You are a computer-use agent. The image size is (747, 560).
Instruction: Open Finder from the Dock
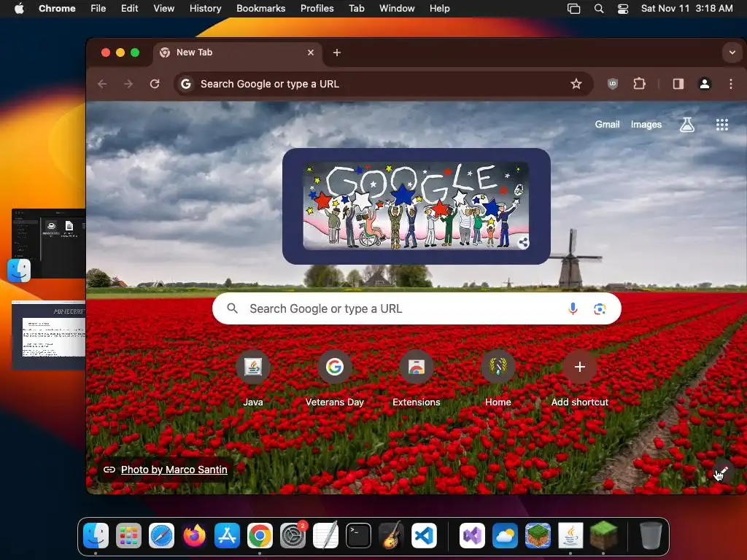click(x=96, y=535)
